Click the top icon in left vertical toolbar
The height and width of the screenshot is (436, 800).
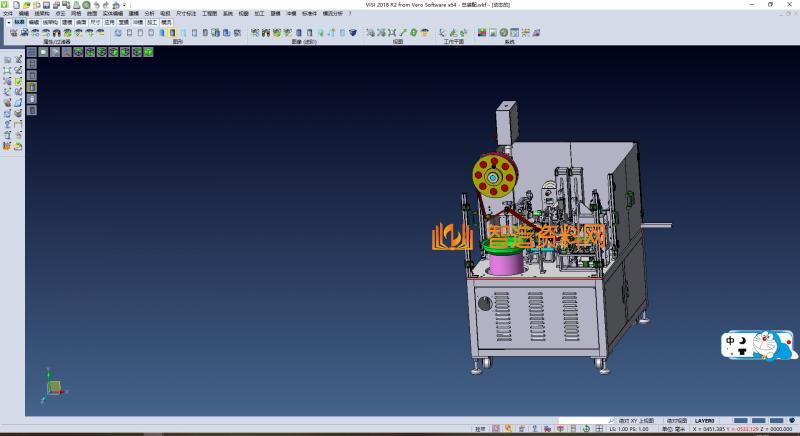click(8, 60)
